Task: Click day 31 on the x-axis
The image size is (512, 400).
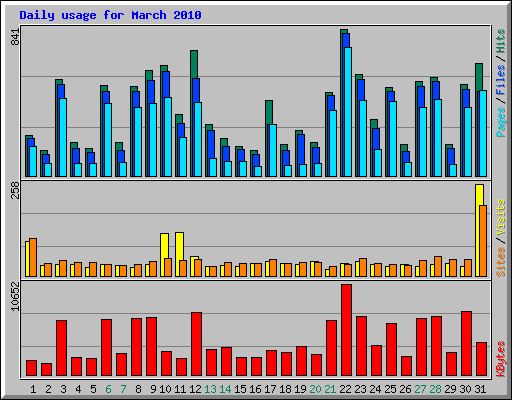Action: point(480,389)
